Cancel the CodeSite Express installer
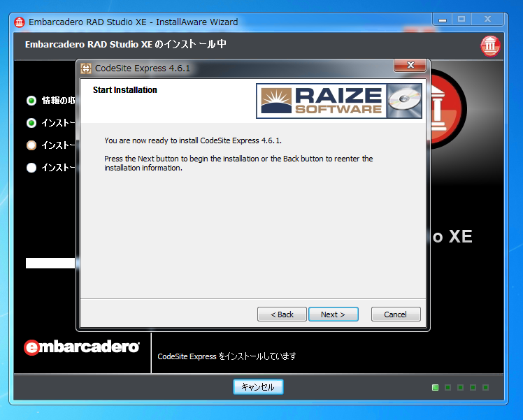Image resolution: width=523 pixels, height=420 pixels. [396, 314]
